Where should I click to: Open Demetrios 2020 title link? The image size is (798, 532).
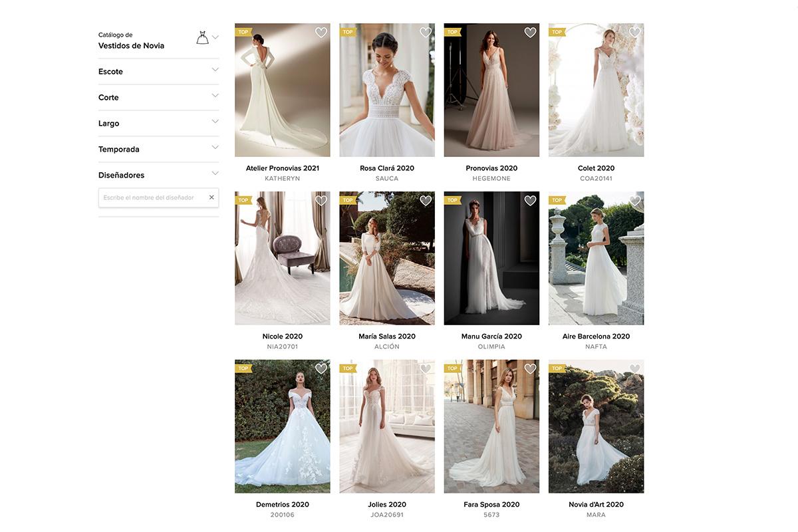click(283, 505)
